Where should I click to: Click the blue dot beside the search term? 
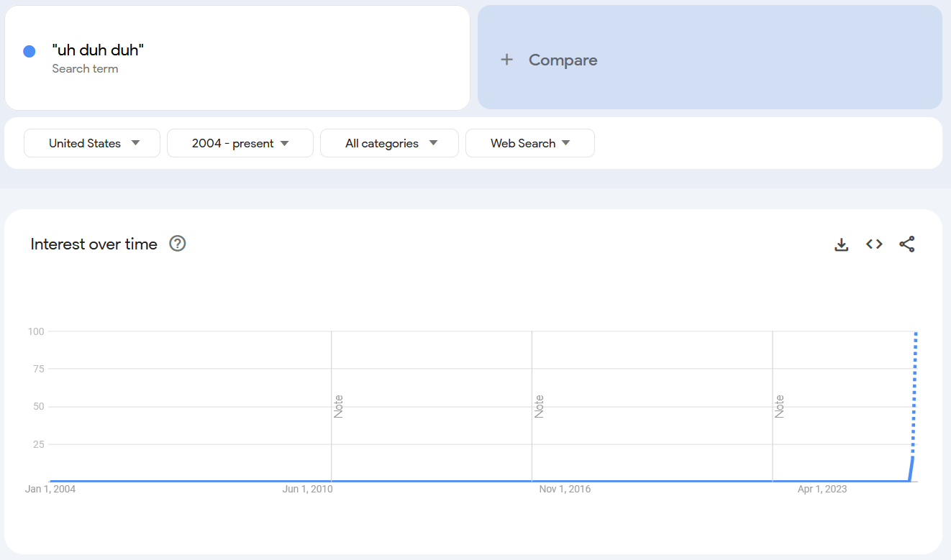[x=29, y=51]
